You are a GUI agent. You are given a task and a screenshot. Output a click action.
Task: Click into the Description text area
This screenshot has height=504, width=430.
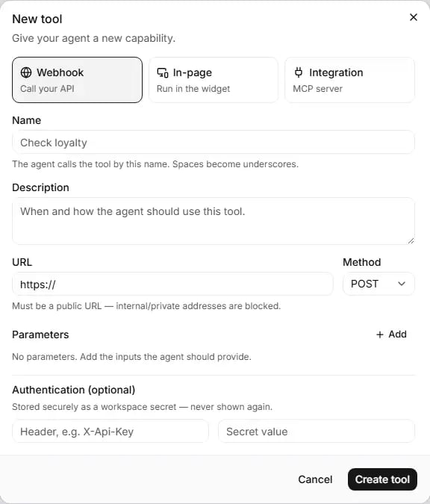tap(214, 221)
